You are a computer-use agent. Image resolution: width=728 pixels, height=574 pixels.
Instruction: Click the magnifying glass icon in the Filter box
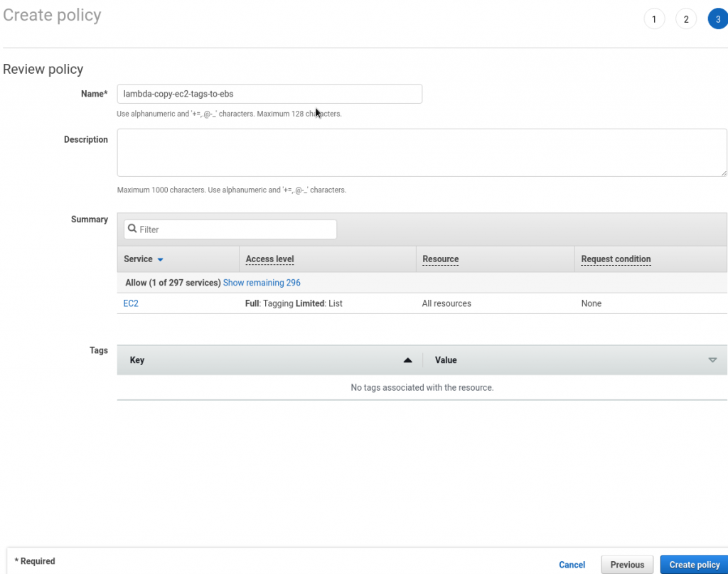(x=132, y=229)
